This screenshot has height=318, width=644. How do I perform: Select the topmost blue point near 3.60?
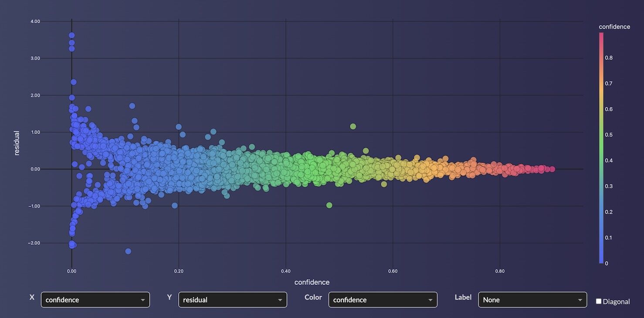tap(72, 35)
